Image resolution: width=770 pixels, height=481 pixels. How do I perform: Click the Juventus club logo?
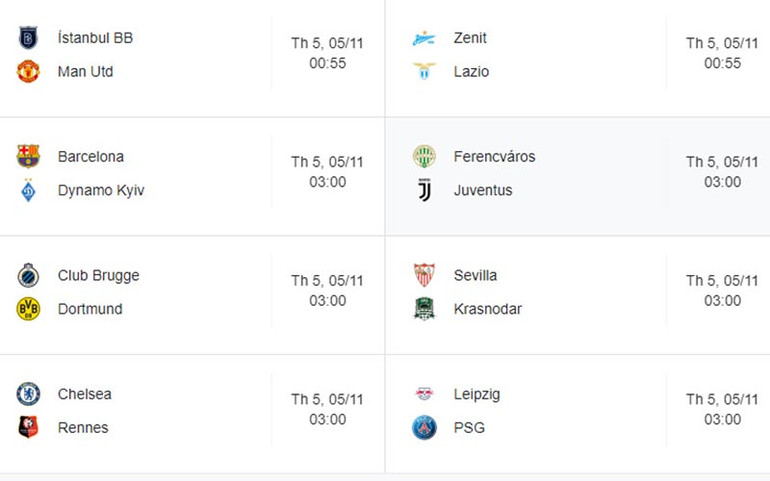coord(424,190)
